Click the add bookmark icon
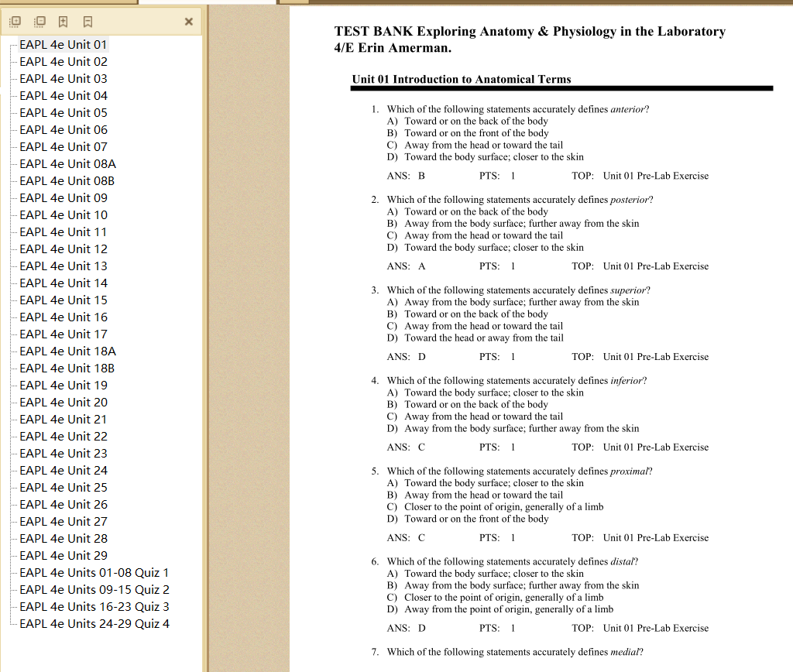793x672 pixels. [x=64, y=21]
